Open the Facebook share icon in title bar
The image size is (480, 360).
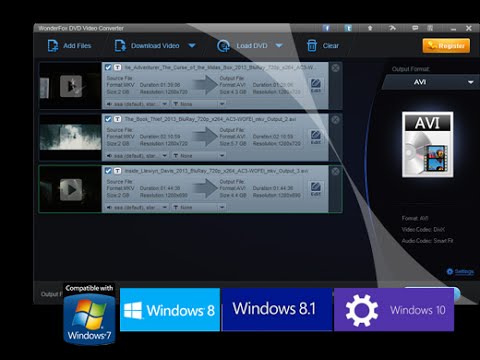[x=326, y=28]
